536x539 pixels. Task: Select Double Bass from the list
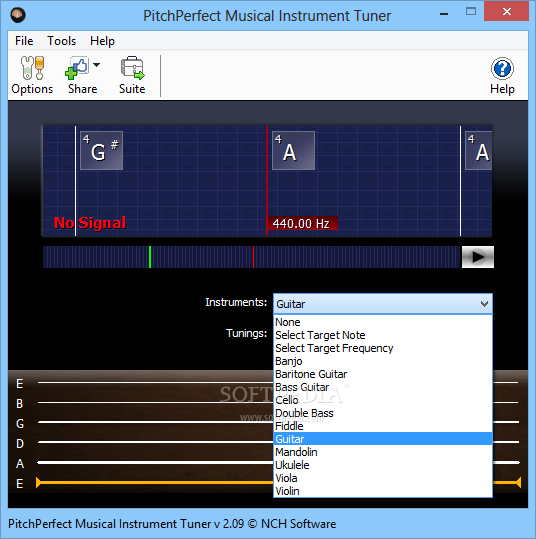pyautogui.click(x=383, y=413)
